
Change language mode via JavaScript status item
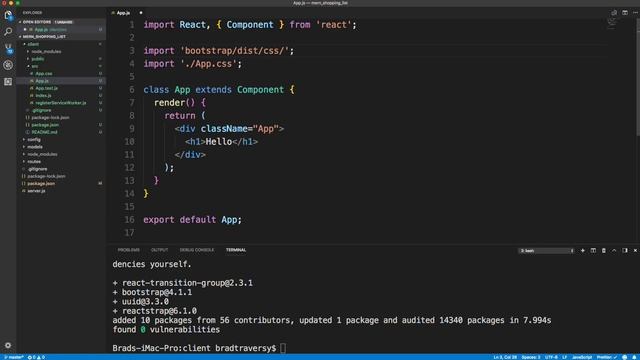(582, 357)
